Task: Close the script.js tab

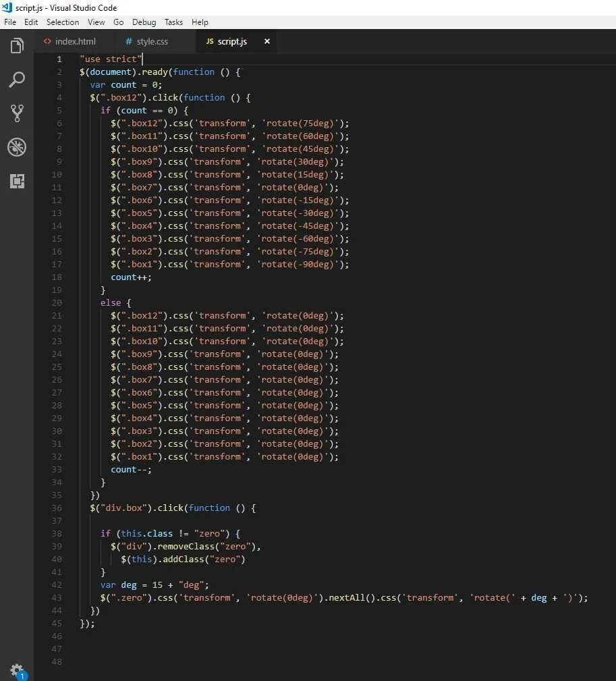Action: (267, 41)
